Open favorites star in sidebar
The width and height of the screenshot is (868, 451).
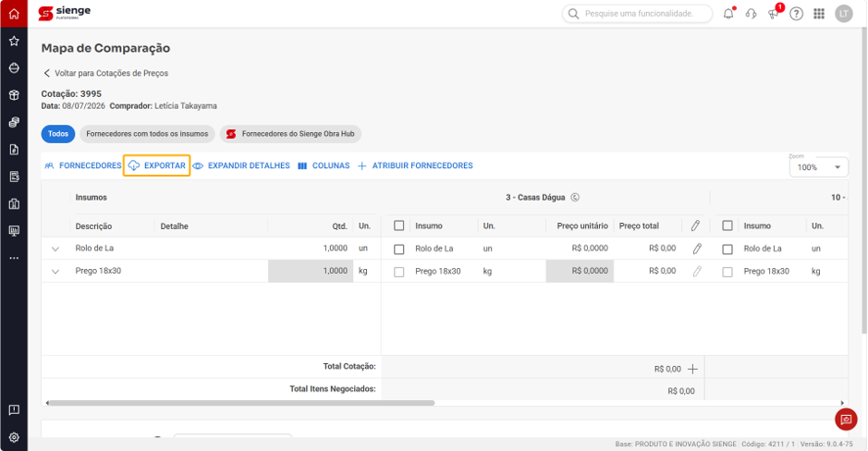pyautogui.click(x=14, y=41)
